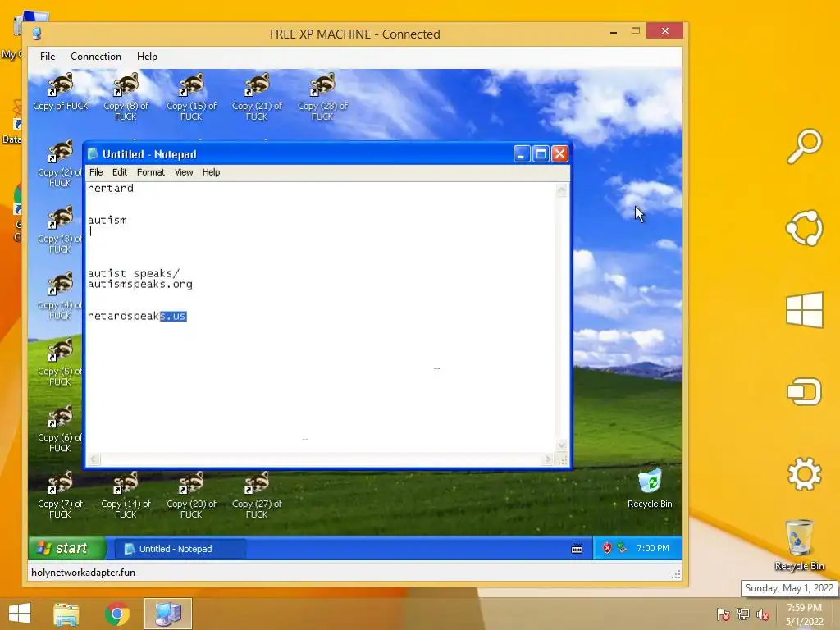Click the Windows Start charm logo
The width and height of the screenshot is (840, 630).
point(804,309)
